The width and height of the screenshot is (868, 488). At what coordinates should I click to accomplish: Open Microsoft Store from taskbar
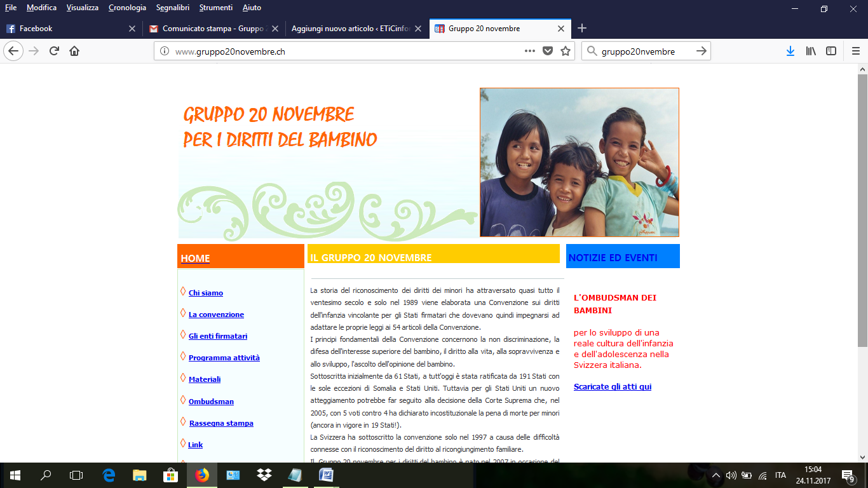pos(170,475)
